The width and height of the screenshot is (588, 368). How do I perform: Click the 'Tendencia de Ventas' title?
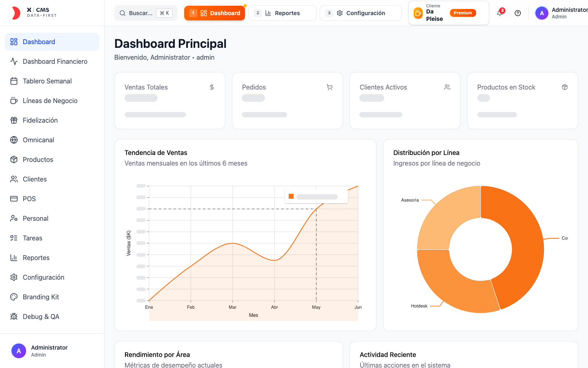(x=156, y=153)
